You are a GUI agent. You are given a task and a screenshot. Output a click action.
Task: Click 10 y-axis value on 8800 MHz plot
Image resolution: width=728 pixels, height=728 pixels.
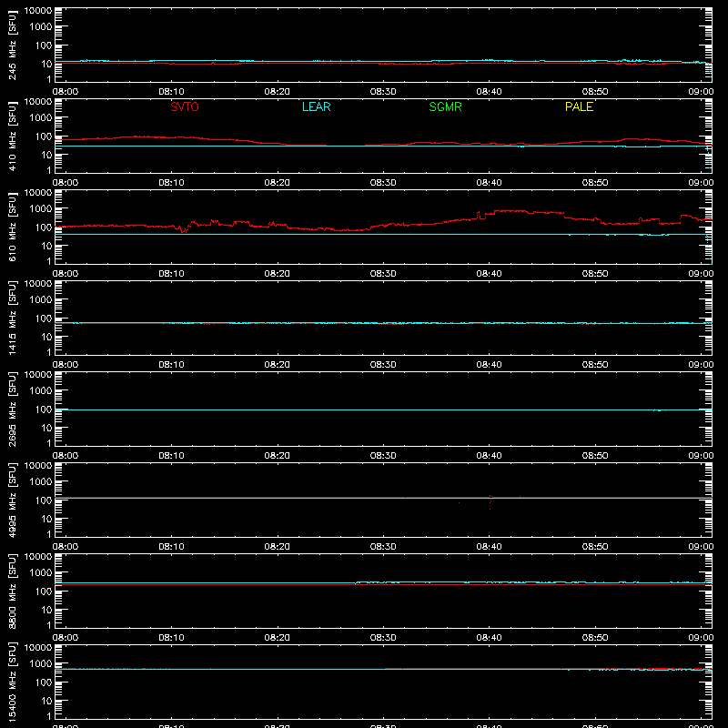[47, 610]
